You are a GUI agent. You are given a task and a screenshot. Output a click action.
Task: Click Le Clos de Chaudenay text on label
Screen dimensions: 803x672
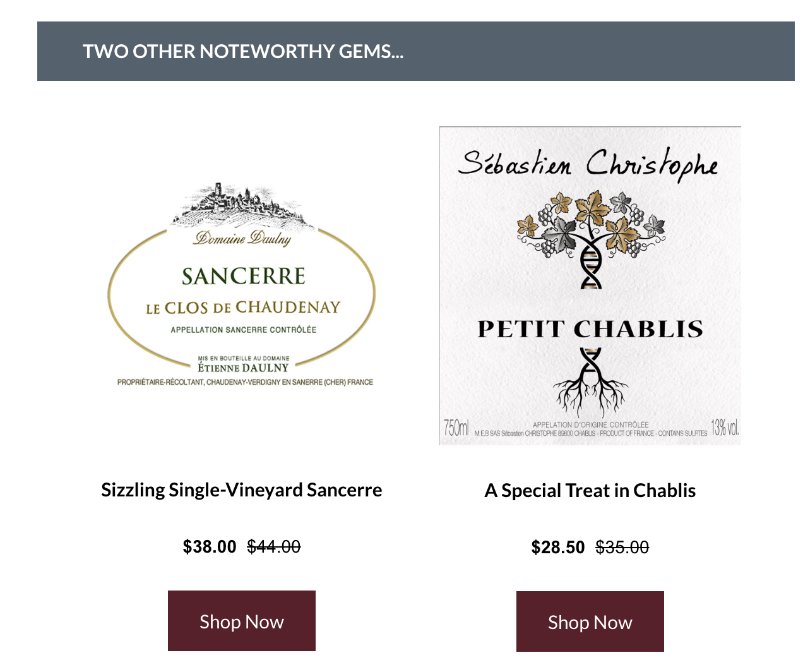click(x=243, y=308)
